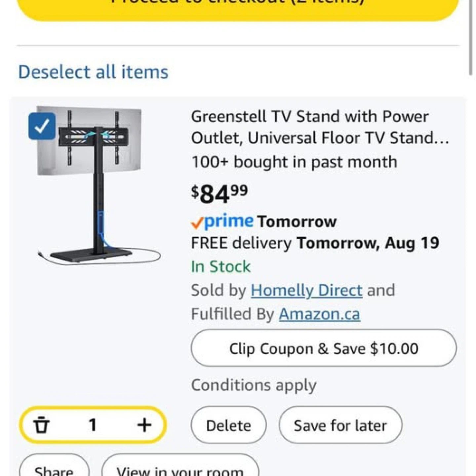This screenshot has height=476, width=476.
Task: Tap the $84.99 price
Action: [219, 193]
